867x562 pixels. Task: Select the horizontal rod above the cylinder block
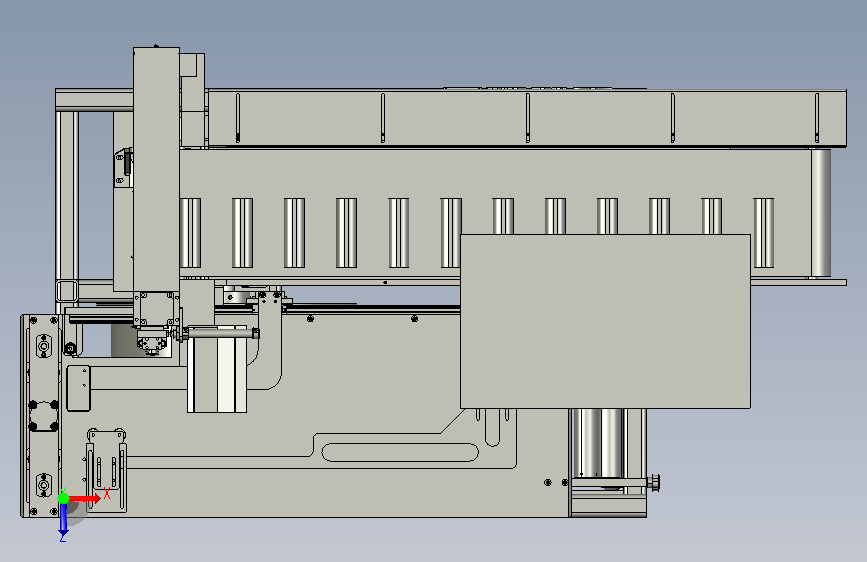(x=221, y=333)
